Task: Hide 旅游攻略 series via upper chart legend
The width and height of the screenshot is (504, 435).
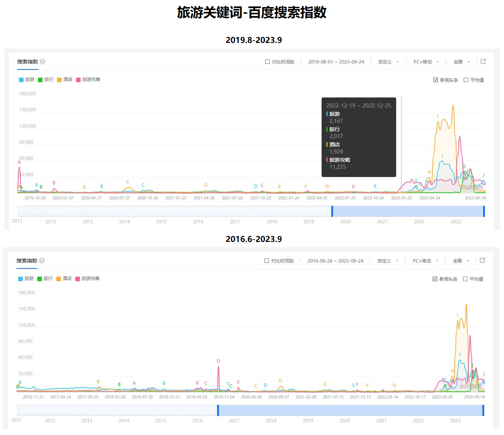Action: [x=88, y=80]
